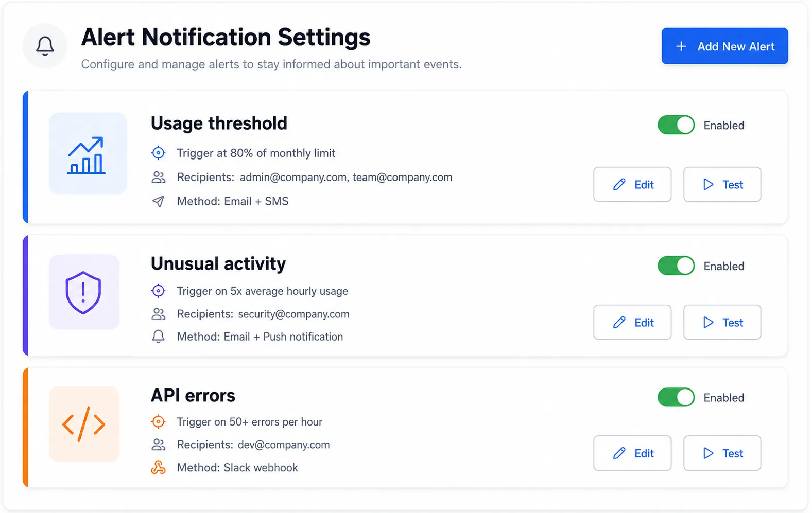Test the Usage threshold alert
Screen dimensions: 812x513
pos(722,184)
